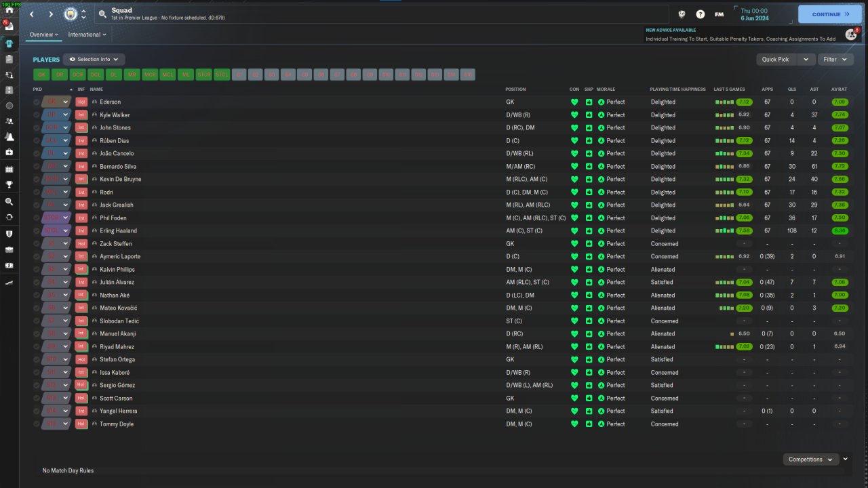868x488 pixels.
Task: Open the competitions trophy icon in the sidebar
Action: click(x=9, y=184)
